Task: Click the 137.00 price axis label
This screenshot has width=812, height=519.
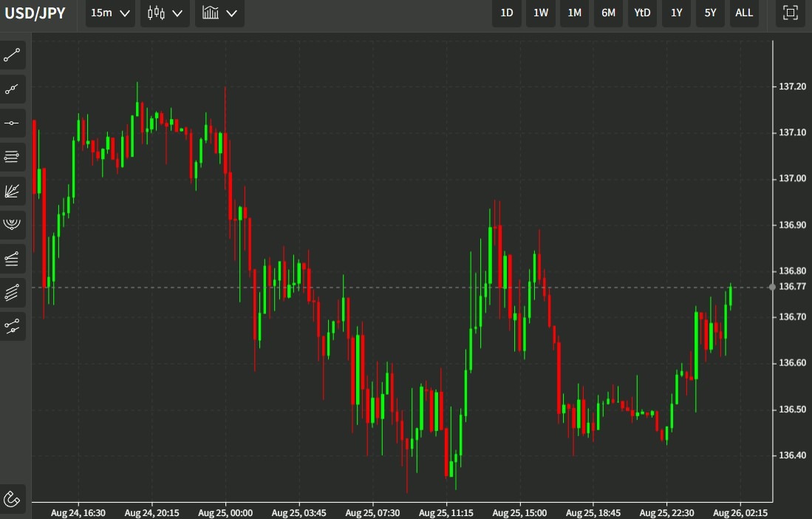Action: pos(792,179)
